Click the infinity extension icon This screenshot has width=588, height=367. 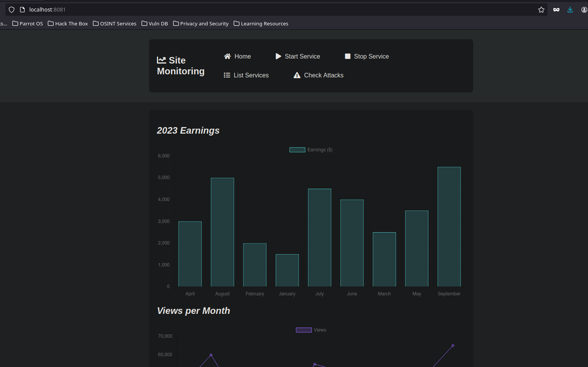click(x=556, y=10)
